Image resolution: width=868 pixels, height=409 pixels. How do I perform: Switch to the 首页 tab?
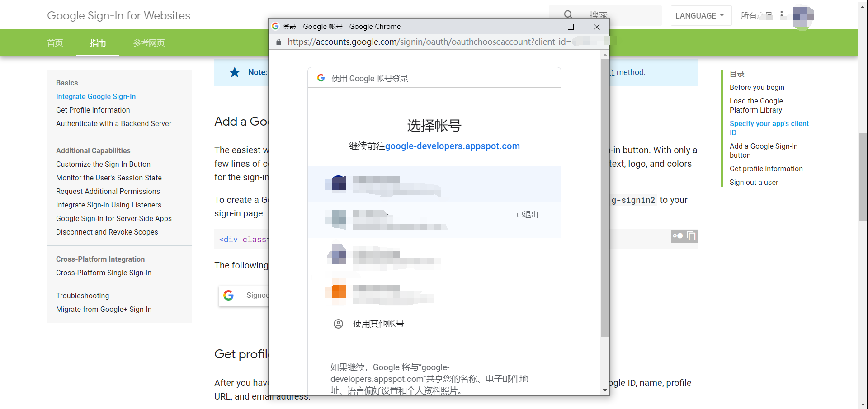(55, 42)
